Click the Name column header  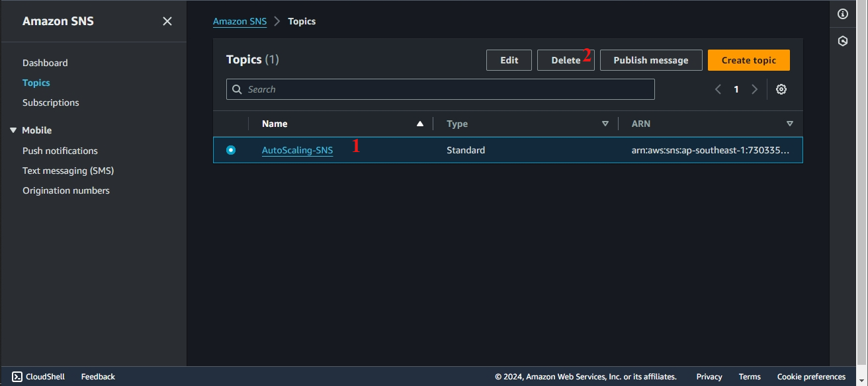(x=275, y=124)
